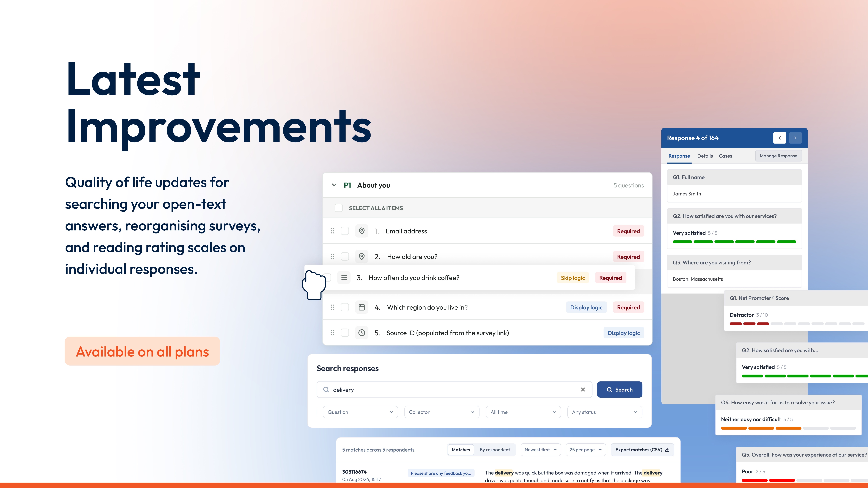The image size is (868, 488).
Task: Open the Cases tab
Action: tap(725, 156)
